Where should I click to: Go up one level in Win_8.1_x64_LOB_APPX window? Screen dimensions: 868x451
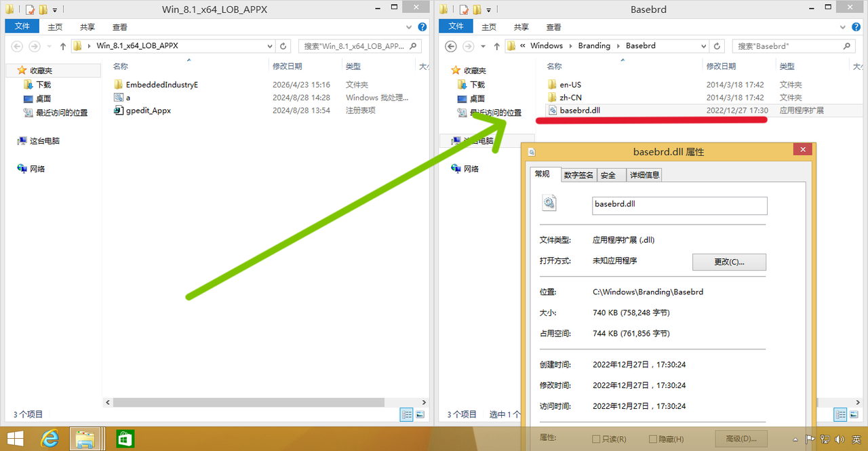[x=63, y=46]
